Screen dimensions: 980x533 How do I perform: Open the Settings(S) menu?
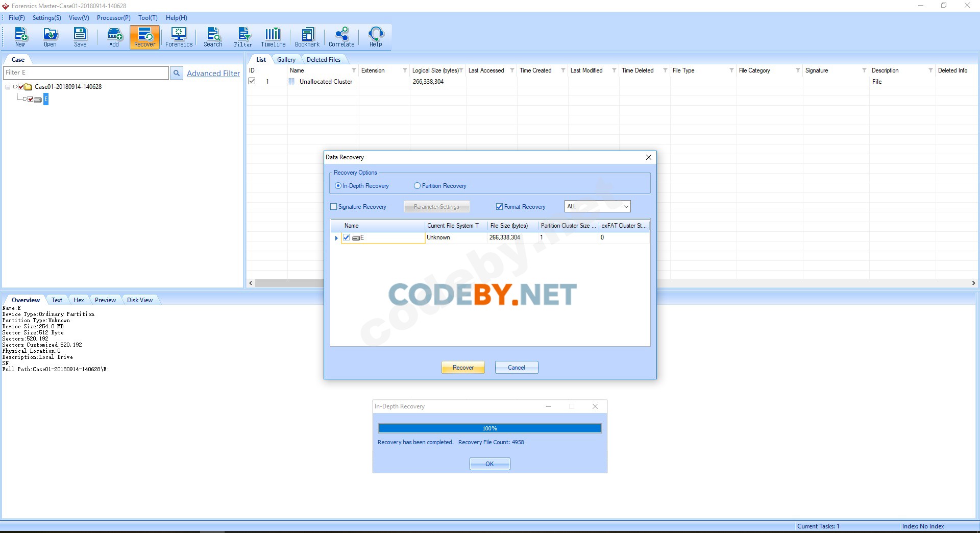pos(46,18)
